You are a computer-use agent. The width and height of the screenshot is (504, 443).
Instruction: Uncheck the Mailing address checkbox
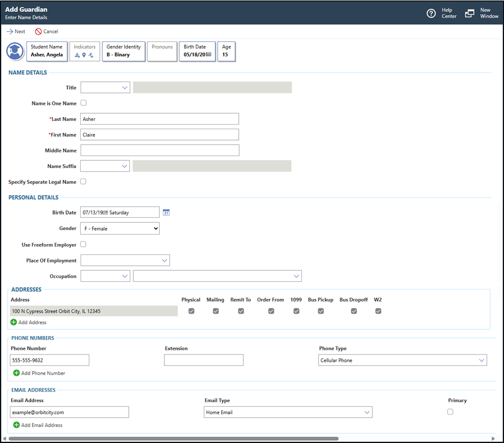[216, 311]
